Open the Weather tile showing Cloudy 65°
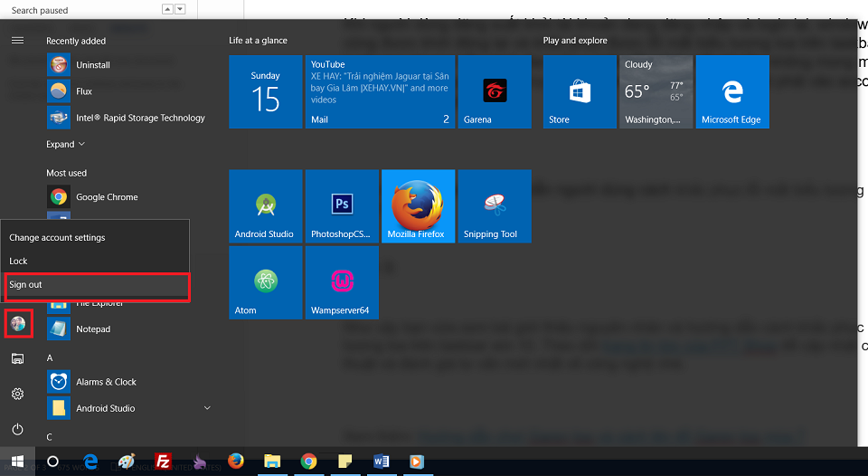Screen dimensions: 868x476 [656, 92]
